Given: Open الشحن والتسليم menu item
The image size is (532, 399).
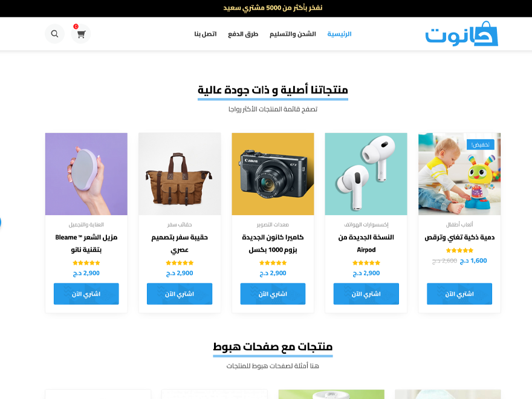Looking at the screenshot, I should [293, 34].
